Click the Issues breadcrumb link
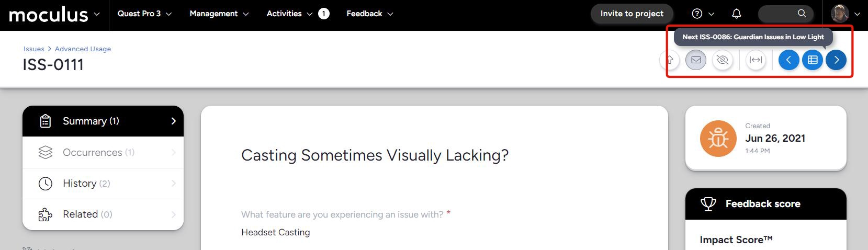Screen dimensions: 868x250 33,49
